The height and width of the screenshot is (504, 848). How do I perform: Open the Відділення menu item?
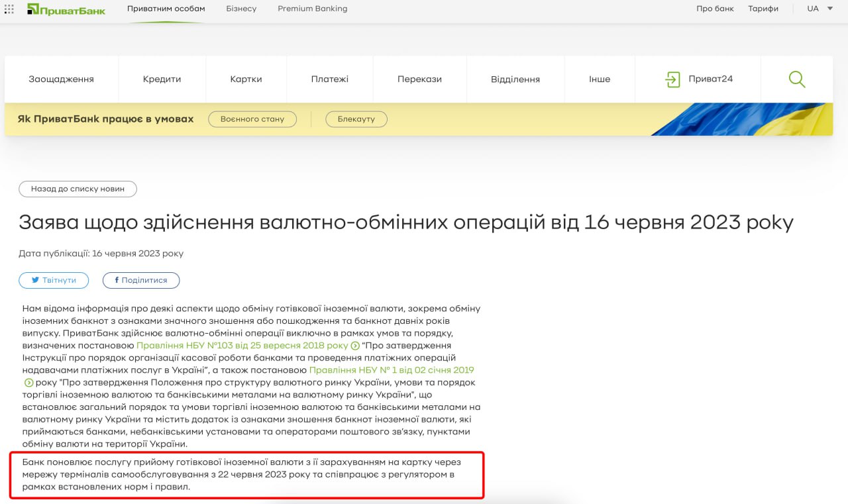(515, 79)
